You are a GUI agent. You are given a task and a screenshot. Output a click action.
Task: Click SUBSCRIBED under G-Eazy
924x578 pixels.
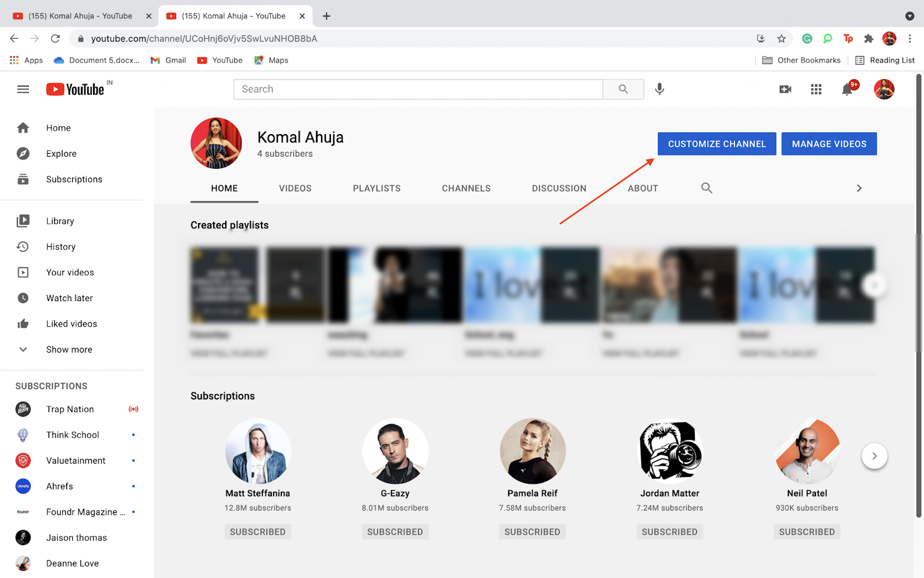pyautogui.click(x=395, y=532)
